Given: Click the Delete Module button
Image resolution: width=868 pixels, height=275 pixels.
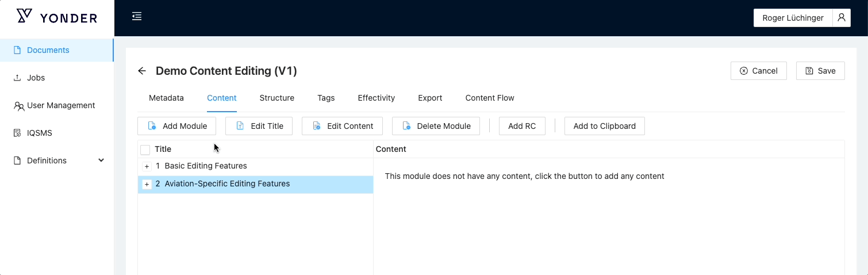Looking at the screenshot, I should click(436, 126).
